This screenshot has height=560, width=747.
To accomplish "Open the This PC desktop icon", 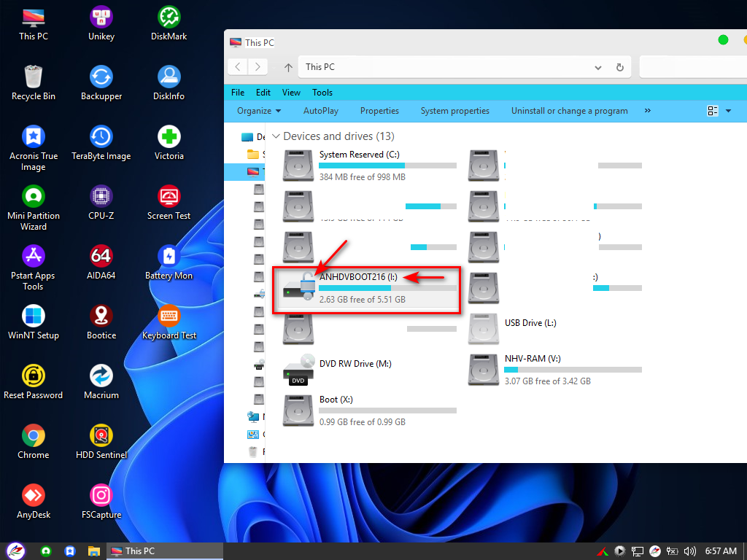I will (34, 24).
